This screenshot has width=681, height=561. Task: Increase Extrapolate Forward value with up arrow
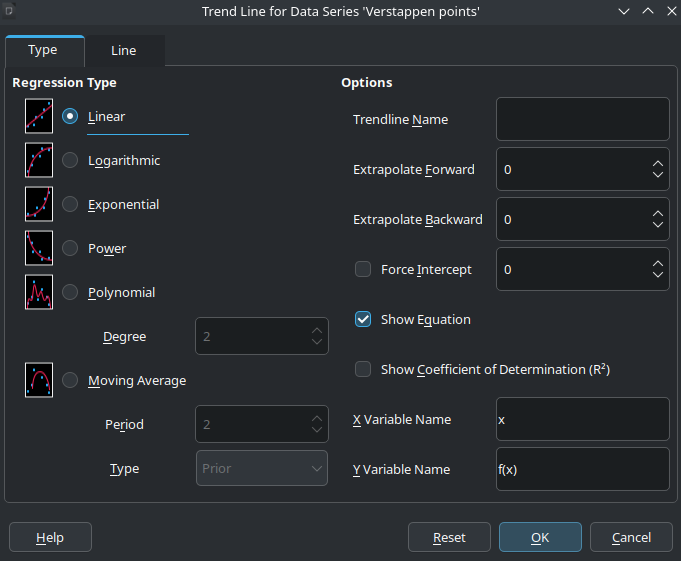tap(657, 163)
